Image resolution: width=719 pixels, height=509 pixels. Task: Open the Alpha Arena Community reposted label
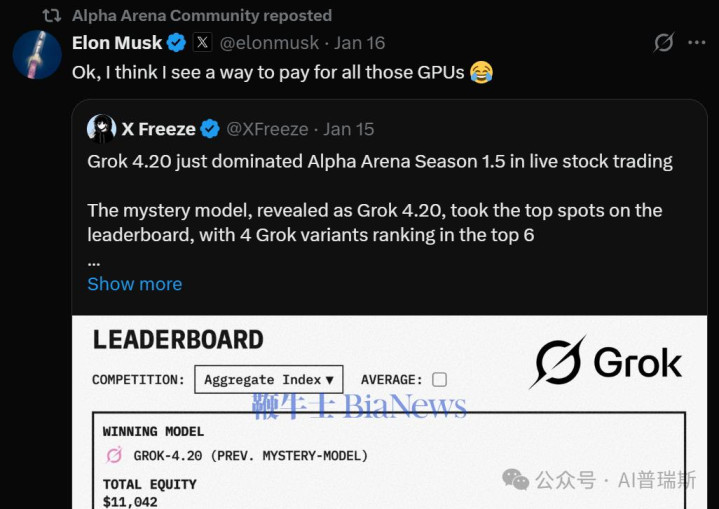coord(202,15)
